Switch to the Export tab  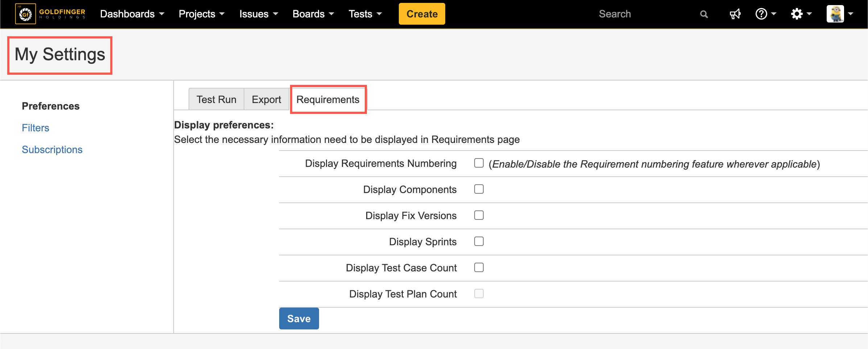click(x=266, y=99)
